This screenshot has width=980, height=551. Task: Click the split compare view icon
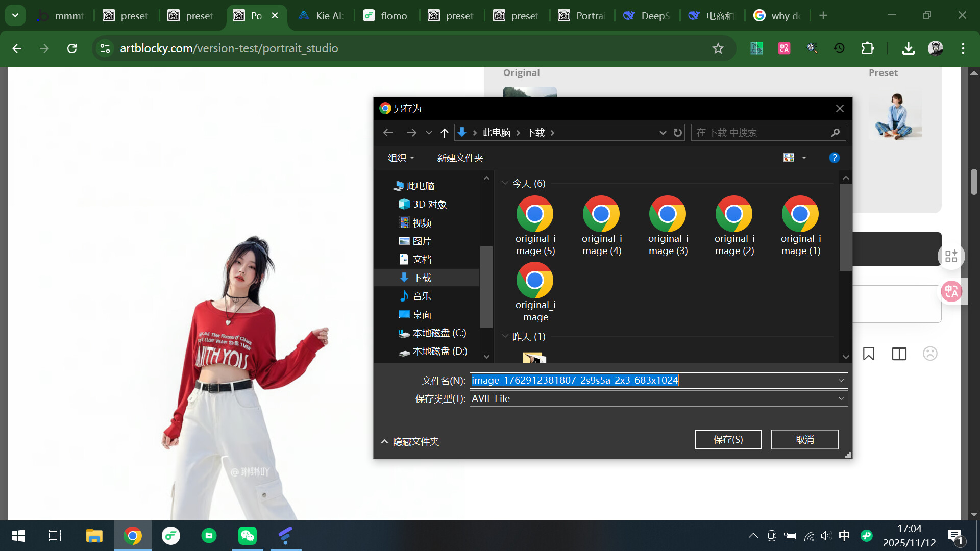point(899,354)
